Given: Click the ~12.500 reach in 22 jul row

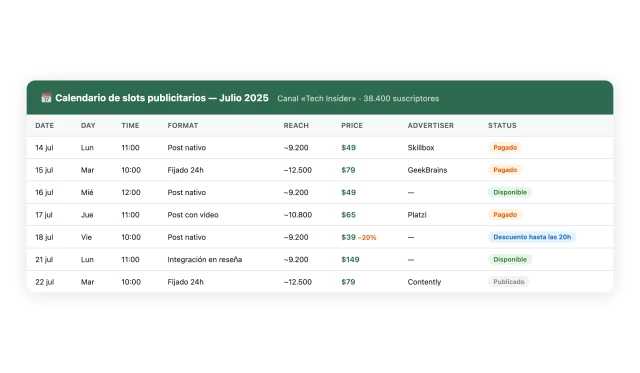Looking at the screenshot, I should pyautogui.click(x=298, y=282).
